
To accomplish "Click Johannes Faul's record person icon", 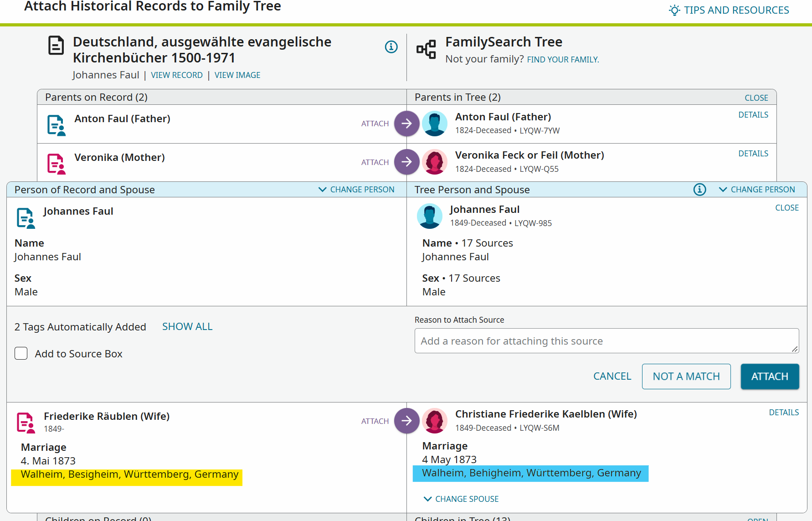I will tap(26, 218).
